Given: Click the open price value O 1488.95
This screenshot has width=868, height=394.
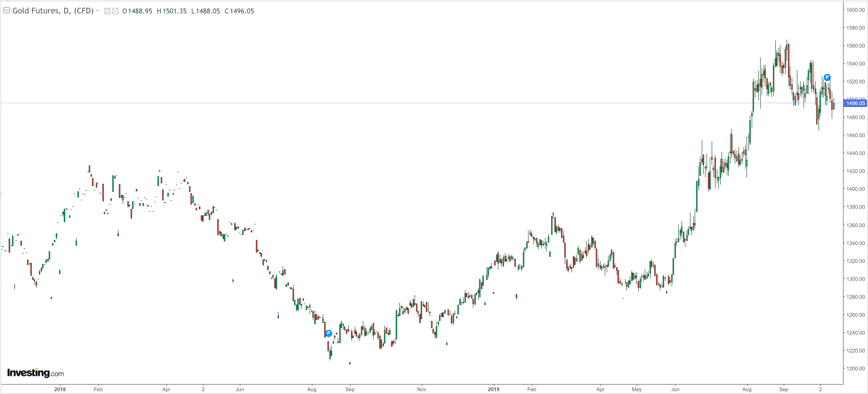Looking at the screenshot, I should [x=137, y=11].
